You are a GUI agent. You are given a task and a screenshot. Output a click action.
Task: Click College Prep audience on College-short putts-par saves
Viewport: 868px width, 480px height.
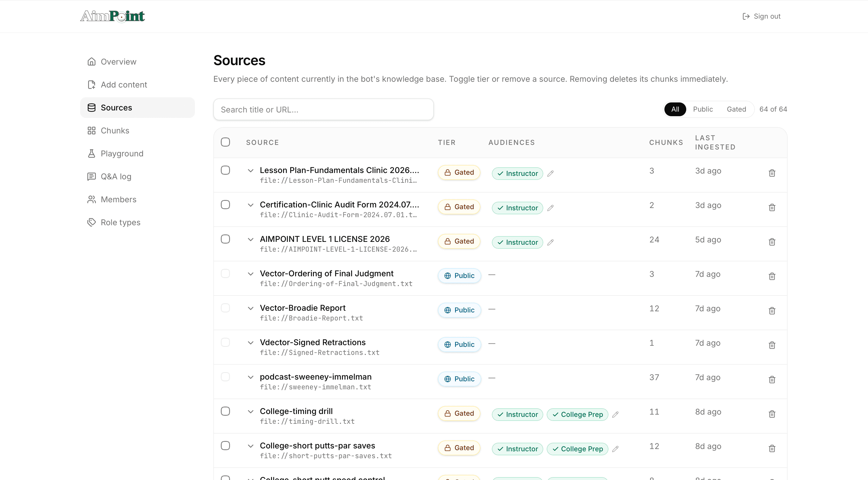pos(577,449)
